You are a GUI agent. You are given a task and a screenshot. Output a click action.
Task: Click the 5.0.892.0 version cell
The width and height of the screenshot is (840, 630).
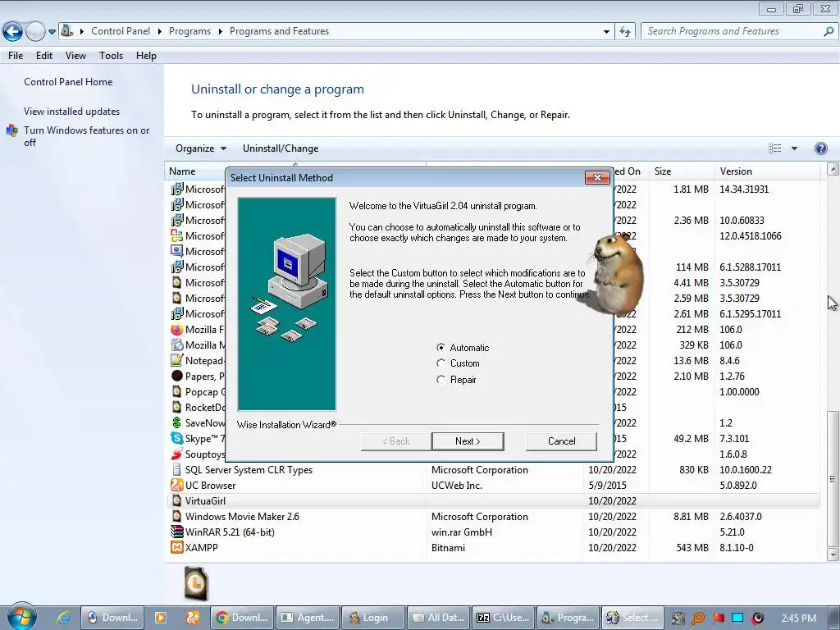point(738,486)
